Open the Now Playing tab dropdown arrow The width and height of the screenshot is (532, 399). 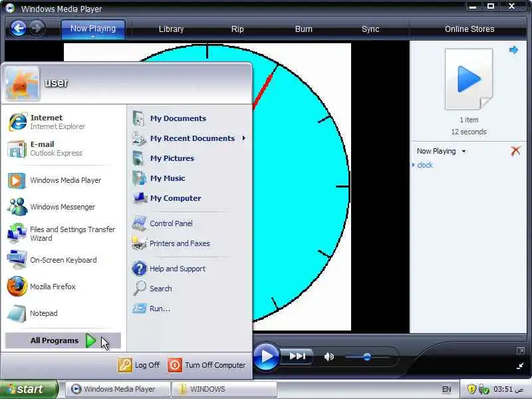click(92, 37)
